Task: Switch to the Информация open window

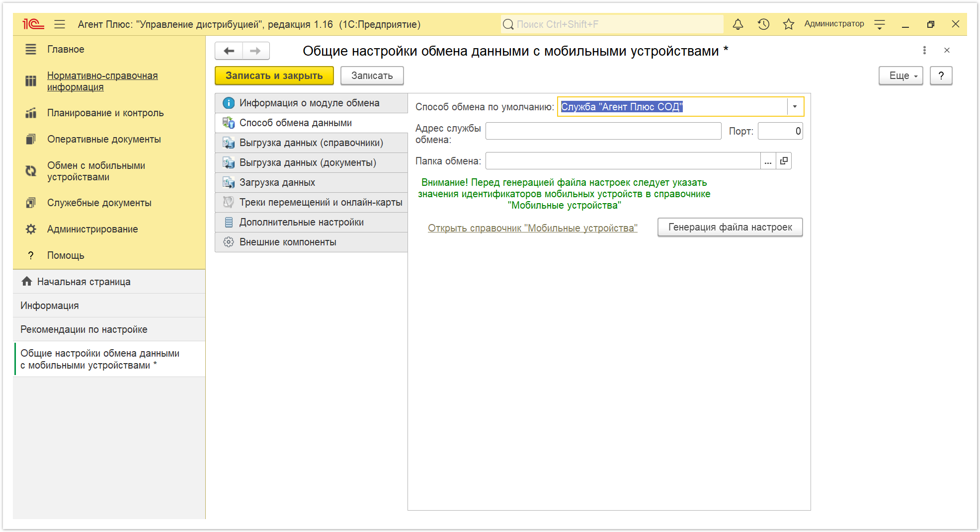Action: pyautogui.click(x=109, y=305)
